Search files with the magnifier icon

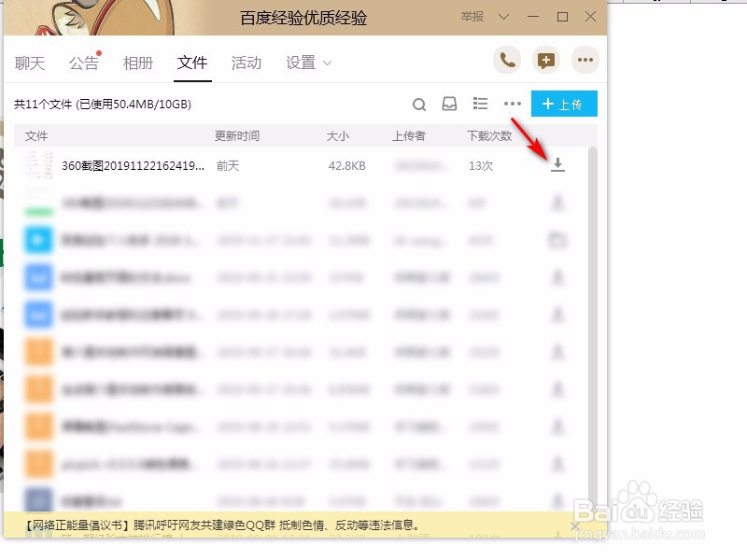point(418,105)
